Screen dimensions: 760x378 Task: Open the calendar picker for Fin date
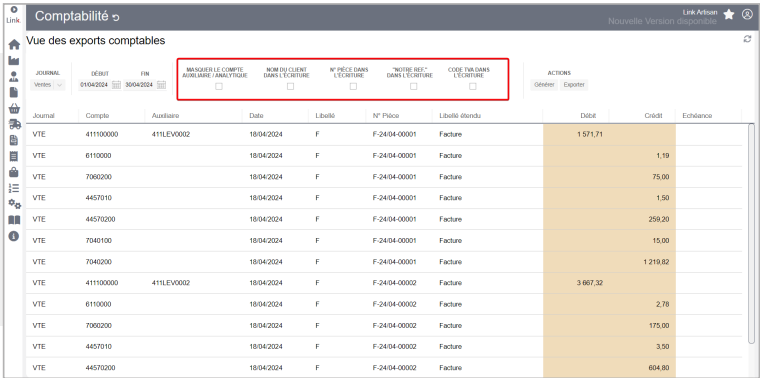[x=162, y=85]
